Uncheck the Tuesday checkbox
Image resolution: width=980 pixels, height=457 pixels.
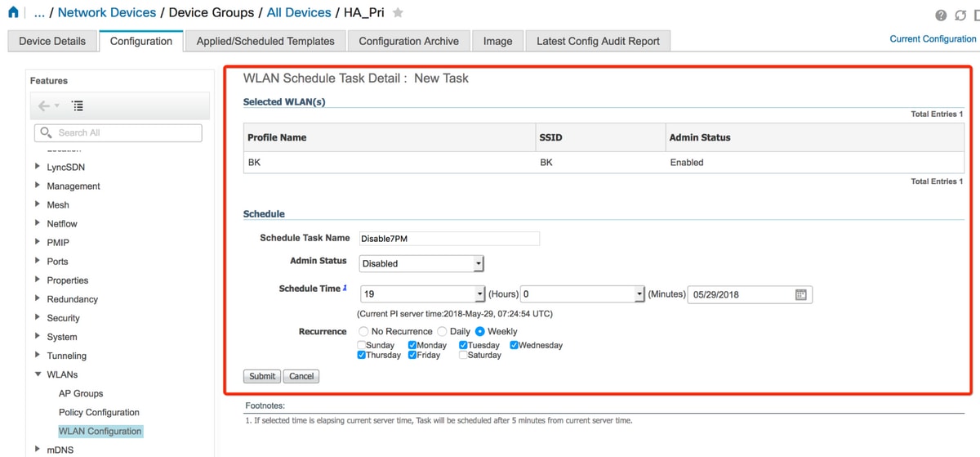463,345
